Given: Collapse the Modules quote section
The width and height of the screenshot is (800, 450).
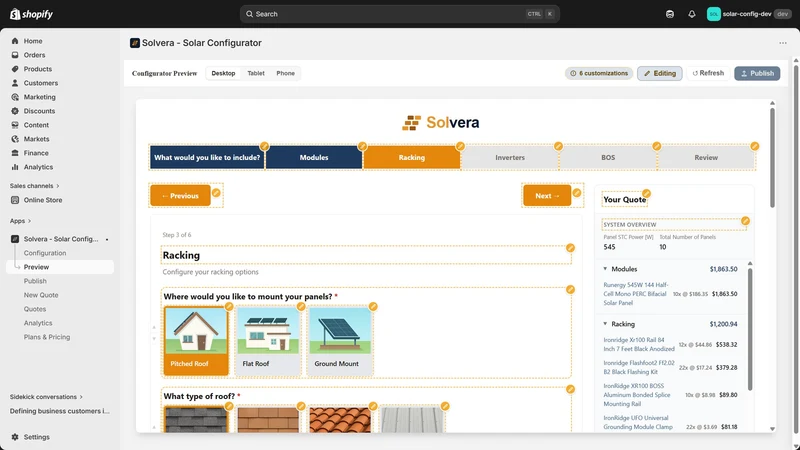Looking at the screenshot, I should click(605, 269).
